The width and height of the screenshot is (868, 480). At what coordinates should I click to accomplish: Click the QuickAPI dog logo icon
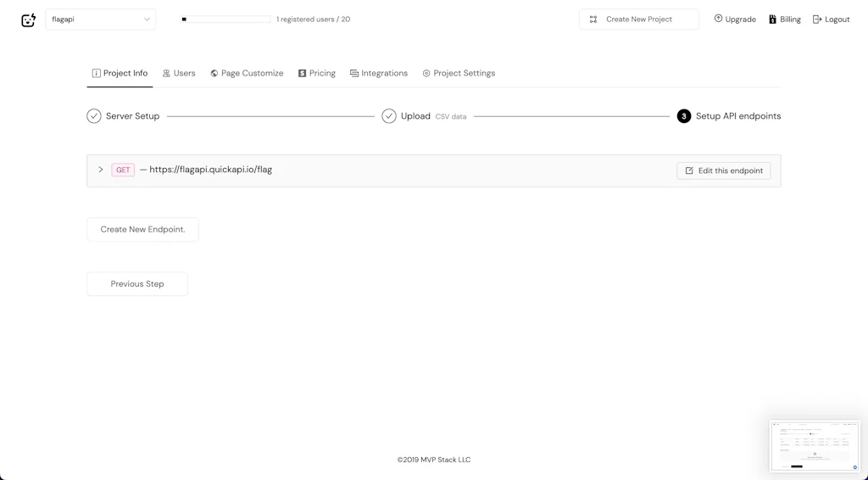28,20
